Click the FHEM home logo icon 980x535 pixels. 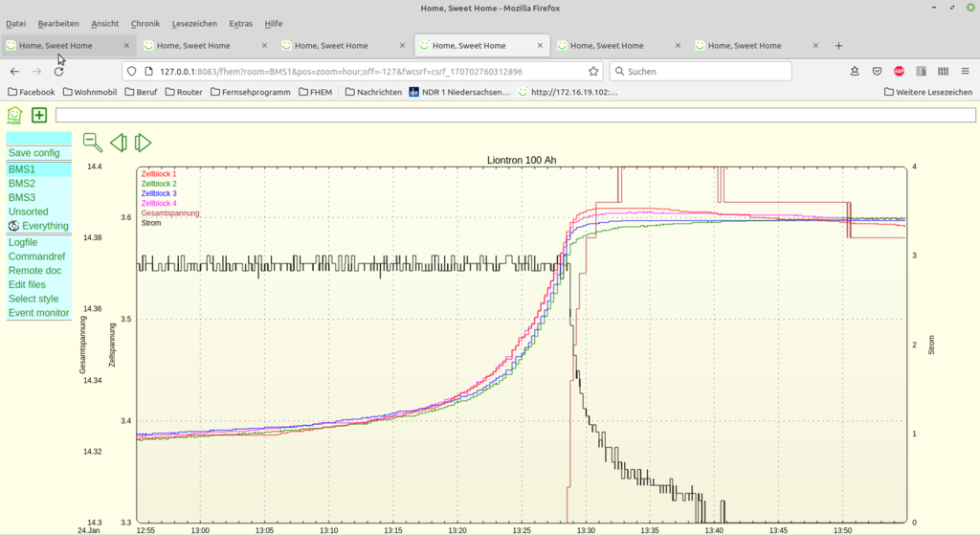click(14, 115)
